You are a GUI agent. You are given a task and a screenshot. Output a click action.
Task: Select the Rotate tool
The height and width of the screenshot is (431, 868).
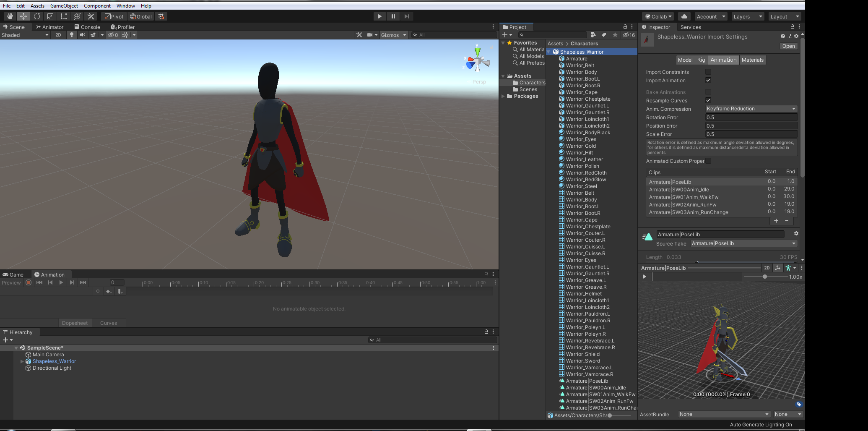[x=37, y=16]
